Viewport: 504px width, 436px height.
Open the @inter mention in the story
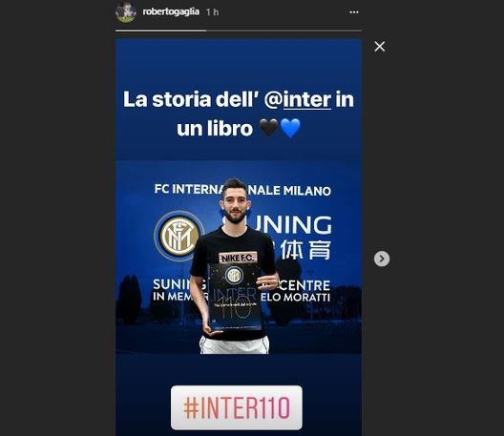(298, 99)
